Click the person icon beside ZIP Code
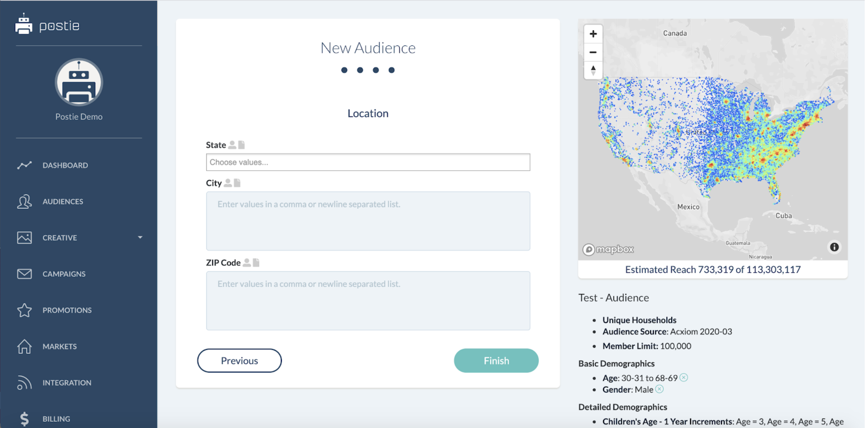Screen dimensions: 868x428 247,263
